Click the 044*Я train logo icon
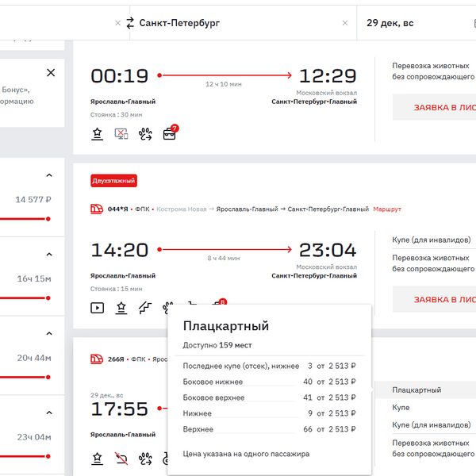 (97, 209)
